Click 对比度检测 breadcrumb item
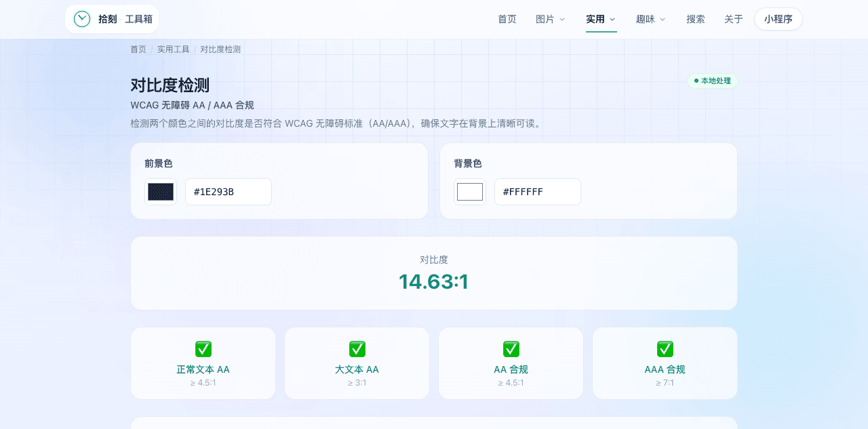 (220, 49)
